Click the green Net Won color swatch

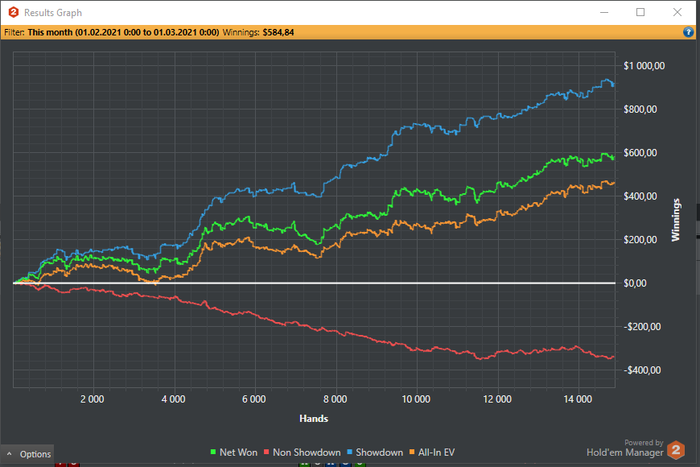(213, 452)
